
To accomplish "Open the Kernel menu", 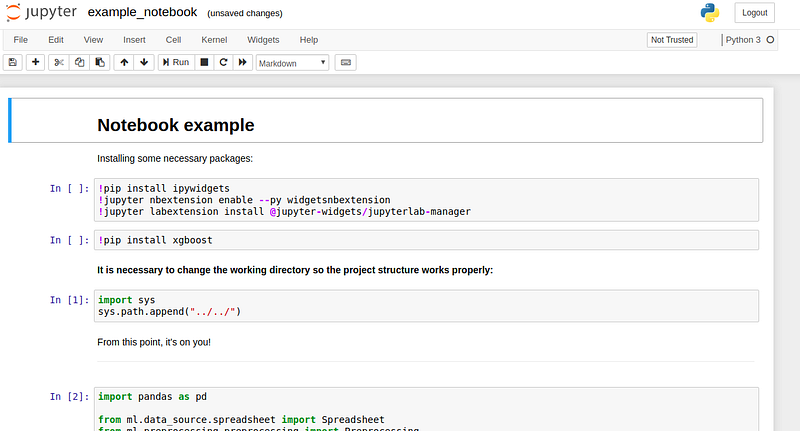I will (214, 40).
